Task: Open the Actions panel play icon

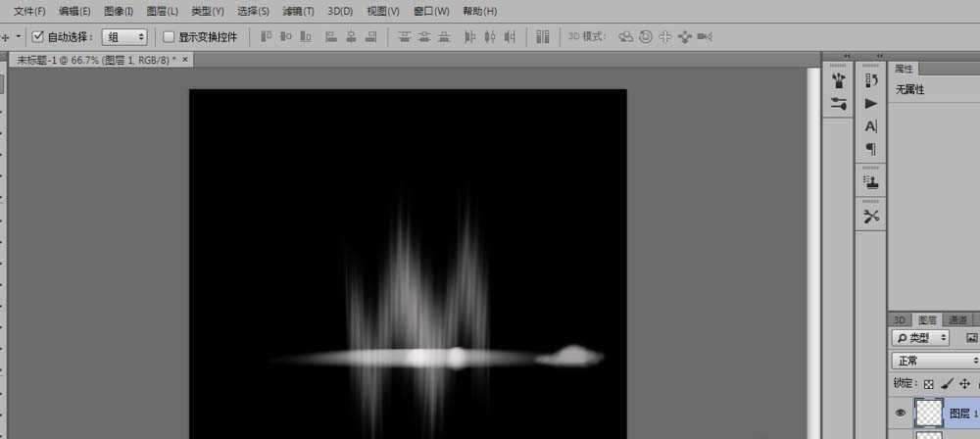Action: point(871,103)
